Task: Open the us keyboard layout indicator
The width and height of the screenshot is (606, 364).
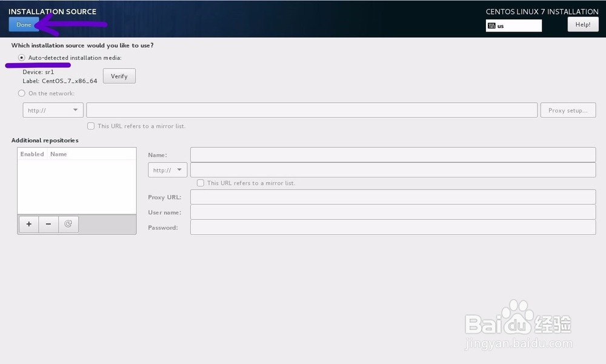Action: 513,25
